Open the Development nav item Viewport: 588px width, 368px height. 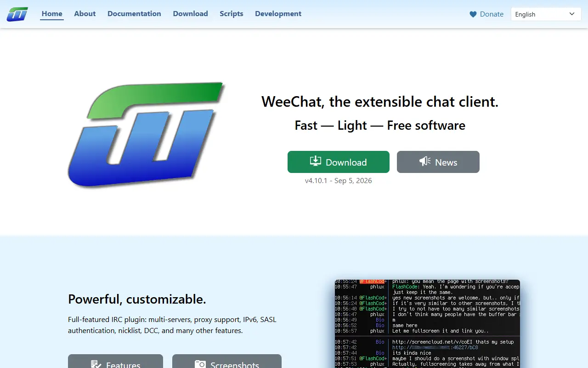(278, 14)
